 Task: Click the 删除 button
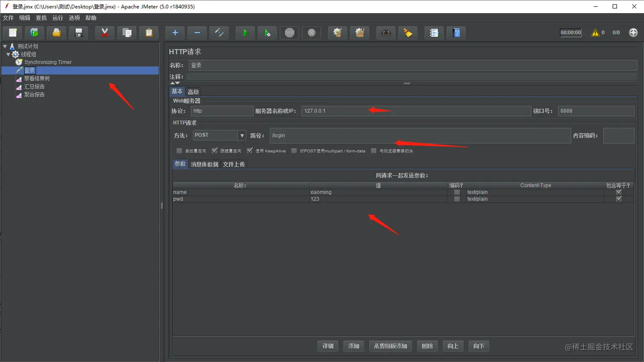click(x=427, y=346)
